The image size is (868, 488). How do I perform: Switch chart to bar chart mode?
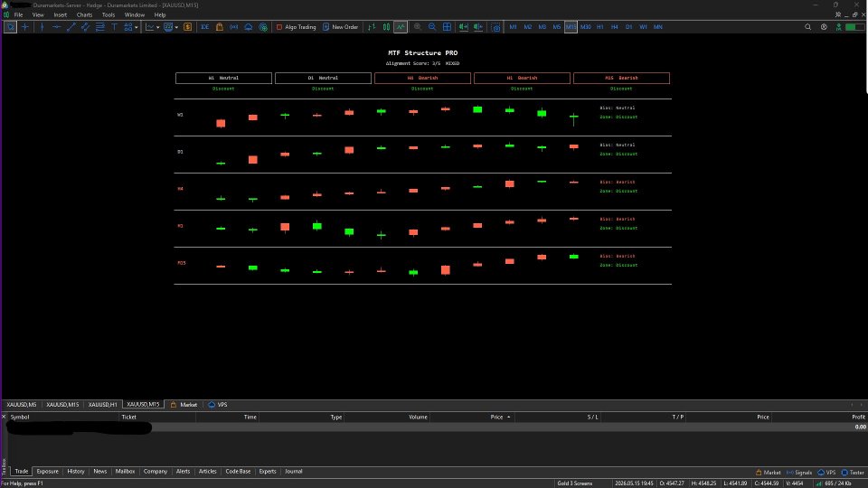[372, 26]
